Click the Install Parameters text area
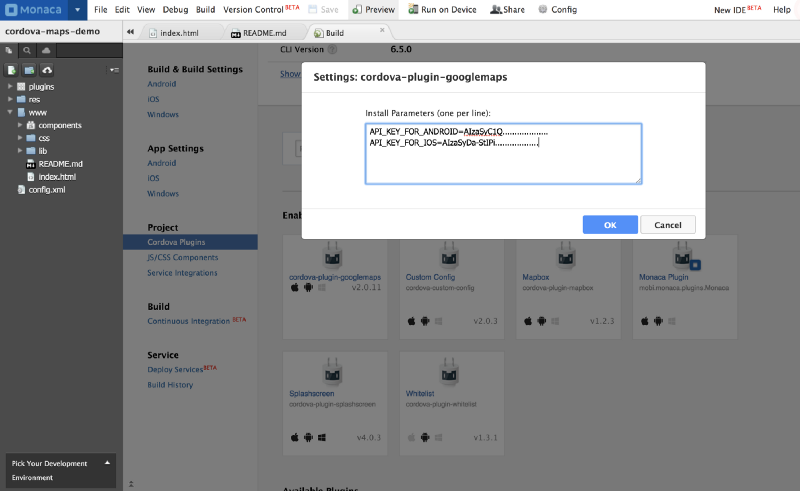 pos(504,154)
